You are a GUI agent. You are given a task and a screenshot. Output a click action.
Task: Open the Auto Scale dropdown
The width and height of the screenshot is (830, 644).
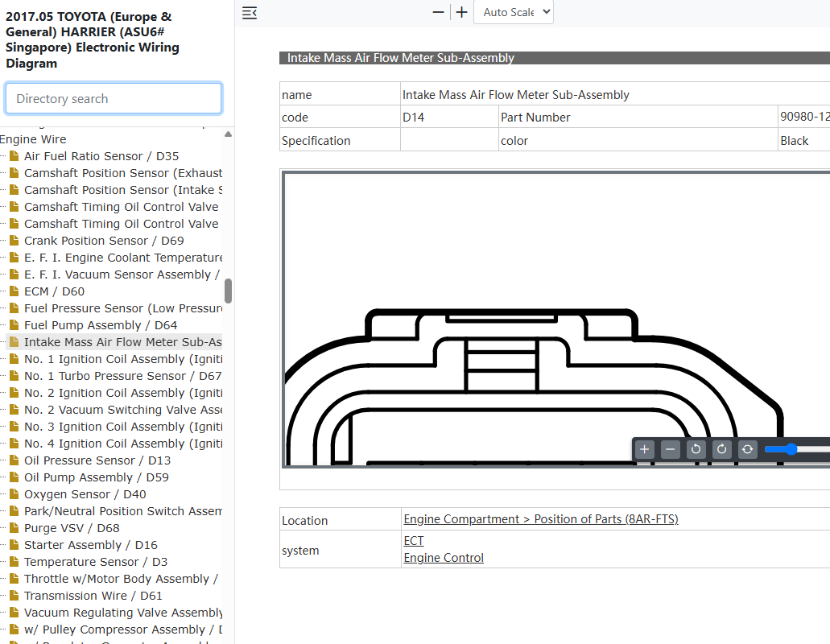[x=514, y=12]
